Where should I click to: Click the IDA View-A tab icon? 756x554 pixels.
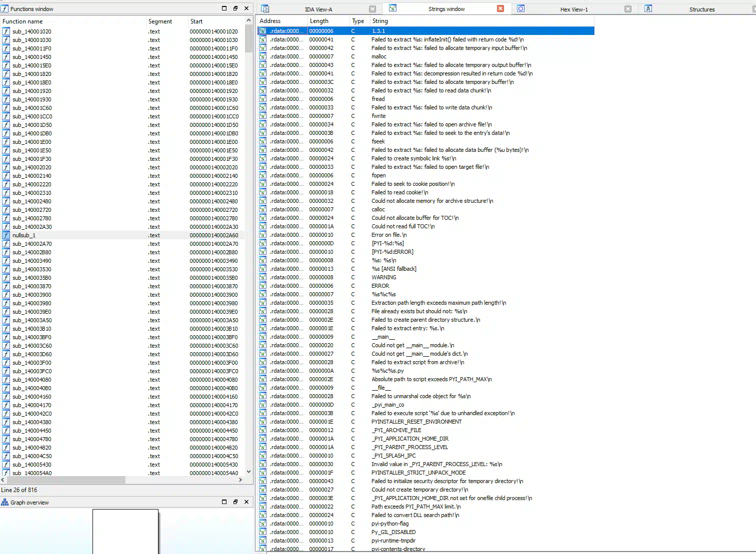point(265,9)
